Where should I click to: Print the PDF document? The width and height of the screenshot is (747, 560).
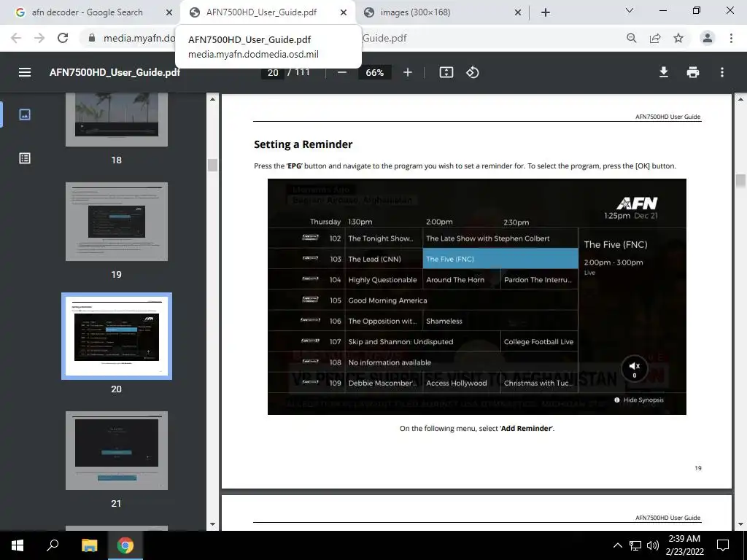(x=693, y=72)
